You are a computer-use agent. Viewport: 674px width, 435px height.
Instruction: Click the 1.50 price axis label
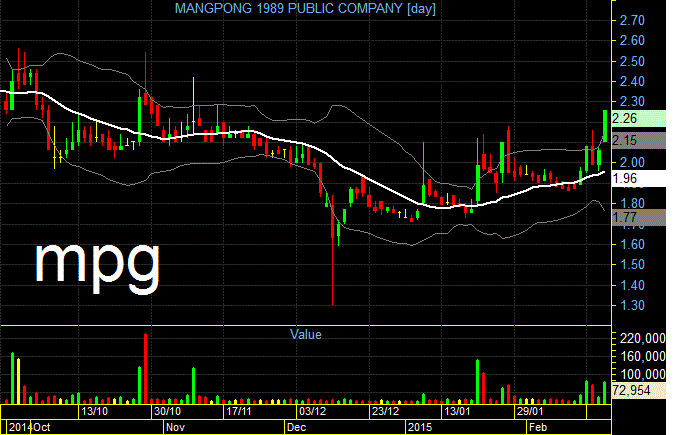(x=631, y=264)
